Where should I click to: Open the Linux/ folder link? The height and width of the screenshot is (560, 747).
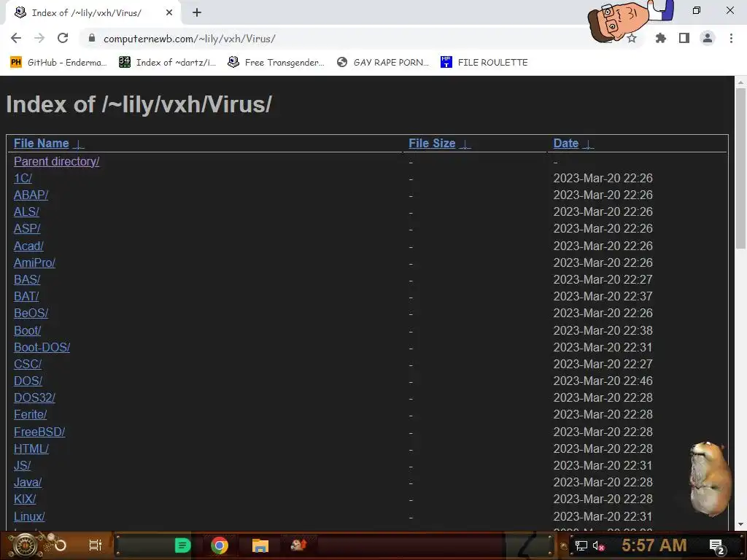coord(29,516)
